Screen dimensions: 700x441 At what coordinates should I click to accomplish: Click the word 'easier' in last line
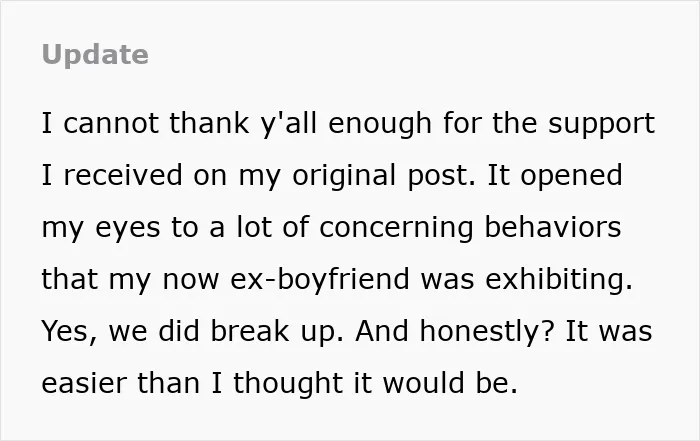coord(83,383)
